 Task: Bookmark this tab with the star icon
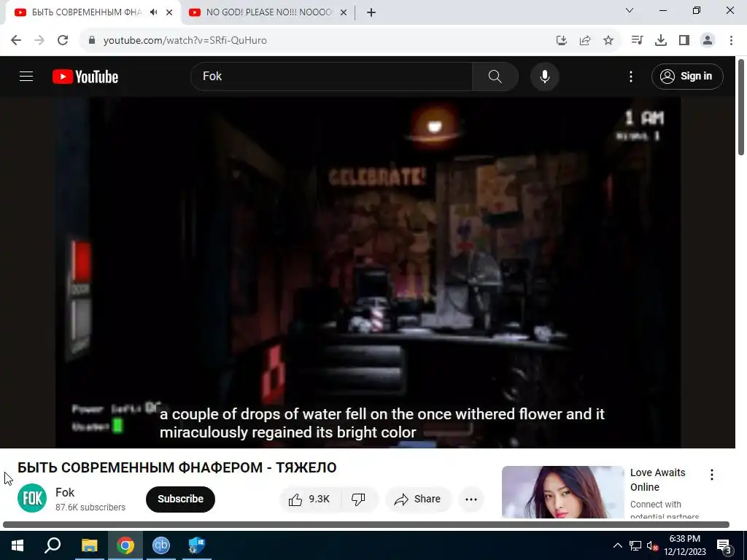[608, 41]
